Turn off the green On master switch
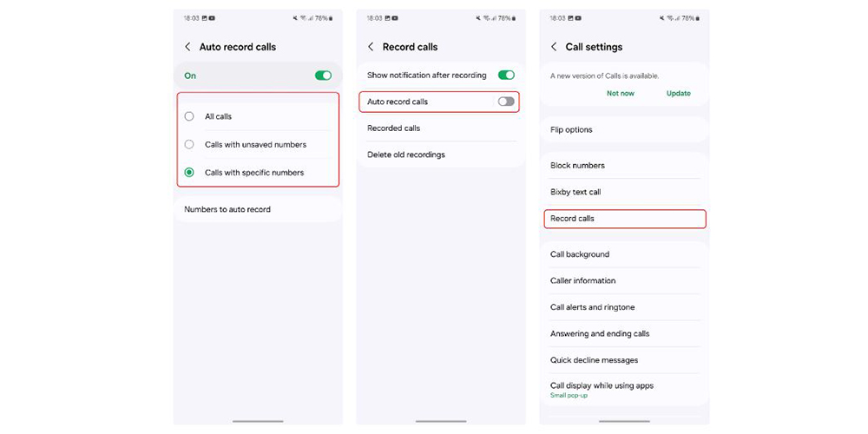Viewport: 868px width, 434px height. click(x=323, y=76)
